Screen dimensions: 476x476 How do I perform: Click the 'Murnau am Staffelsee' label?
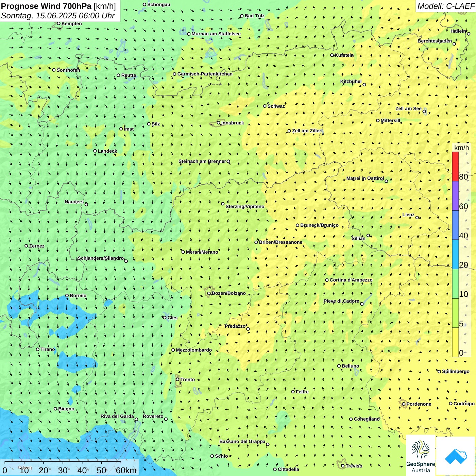coord(216,34)
